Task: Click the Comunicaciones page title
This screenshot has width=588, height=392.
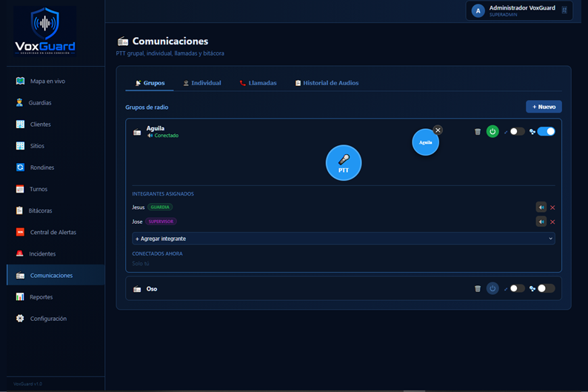Action: (x=170, y=41)
